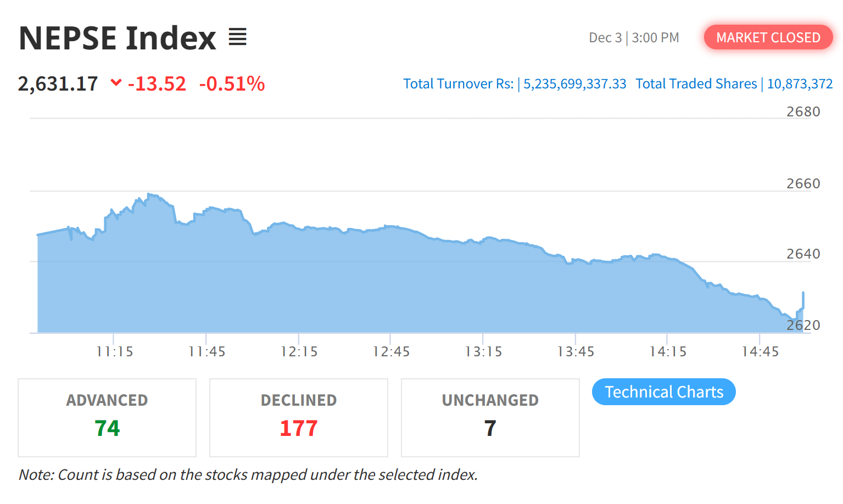Click the 2680 price axis label

coord(803,111)
